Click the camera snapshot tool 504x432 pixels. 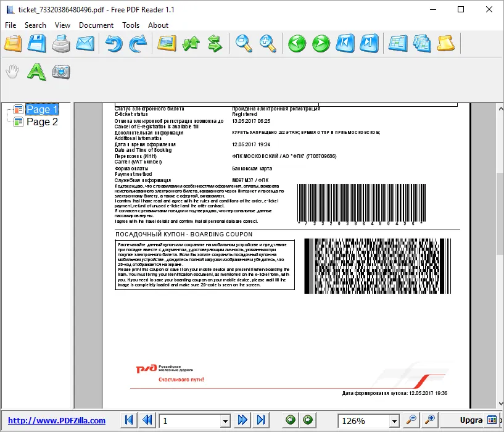(x=60, y=72)
